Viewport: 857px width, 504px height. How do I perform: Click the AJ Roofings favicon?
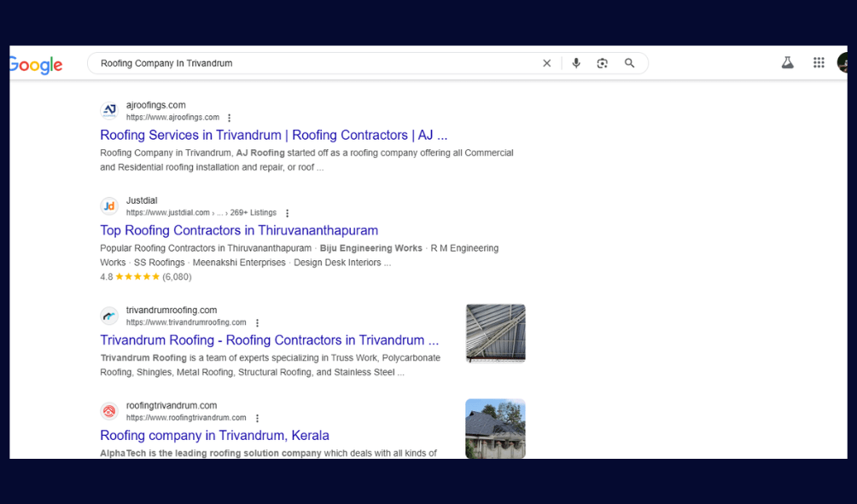coord(109,111)
